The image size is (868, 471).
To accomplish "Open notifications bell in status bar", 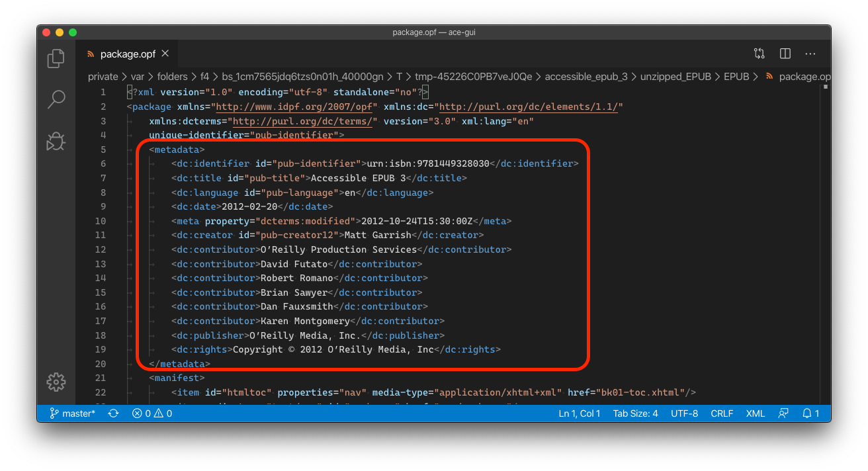I will [x=811, y=413].
